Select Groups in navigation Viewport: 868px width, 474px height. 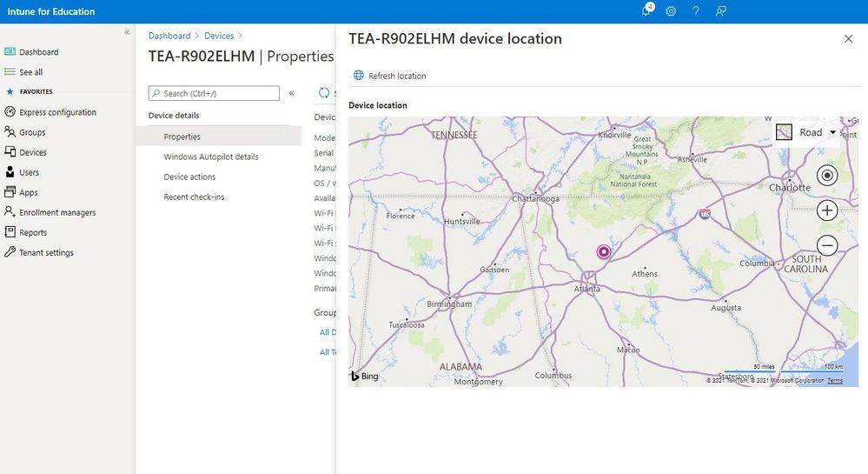click(x=32, y=132)
